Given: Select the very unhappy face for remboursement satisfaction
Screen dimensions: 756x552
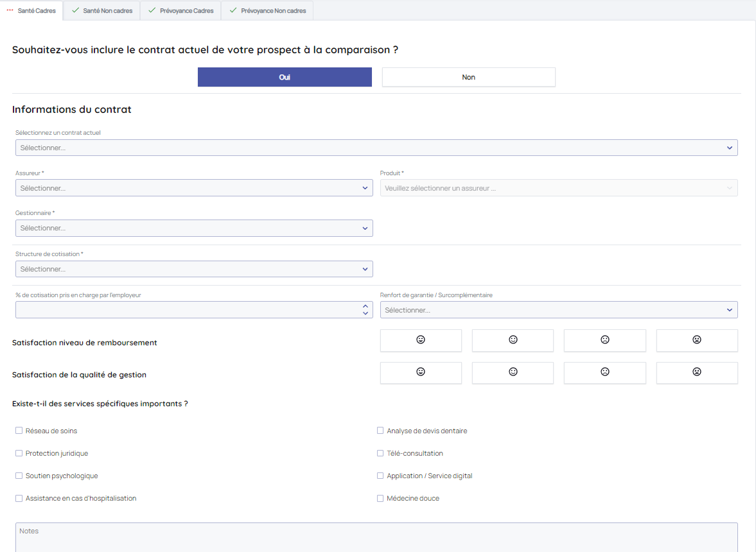Looking at the screenshot, I should (697, 340).
